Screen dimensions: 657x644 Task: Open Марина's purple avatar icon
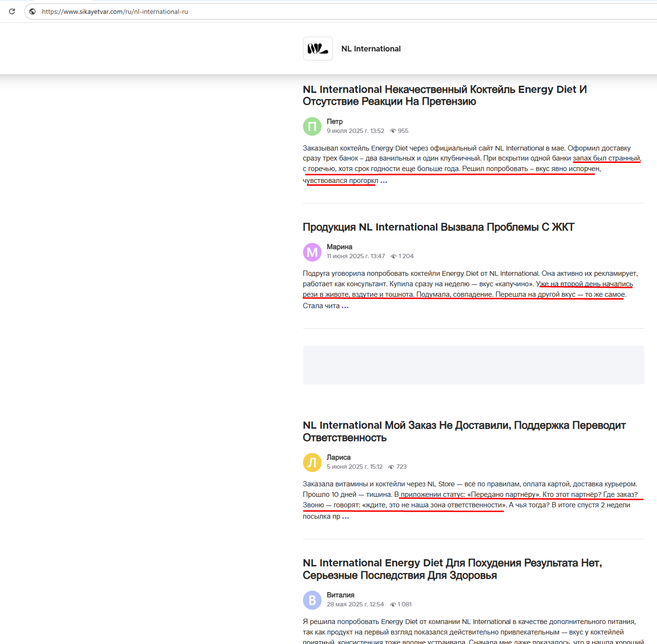(x=312, y=252)
